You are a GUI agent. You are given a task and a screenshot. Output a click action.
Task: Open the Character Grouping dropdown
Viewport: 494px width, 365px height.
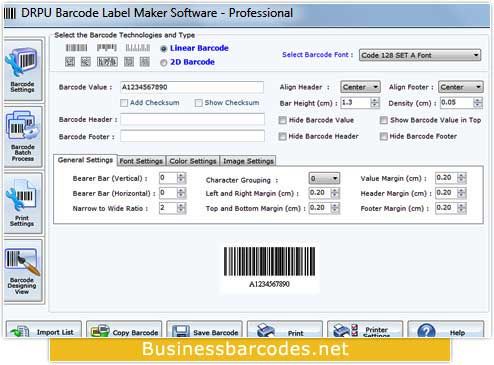(324, 179)
